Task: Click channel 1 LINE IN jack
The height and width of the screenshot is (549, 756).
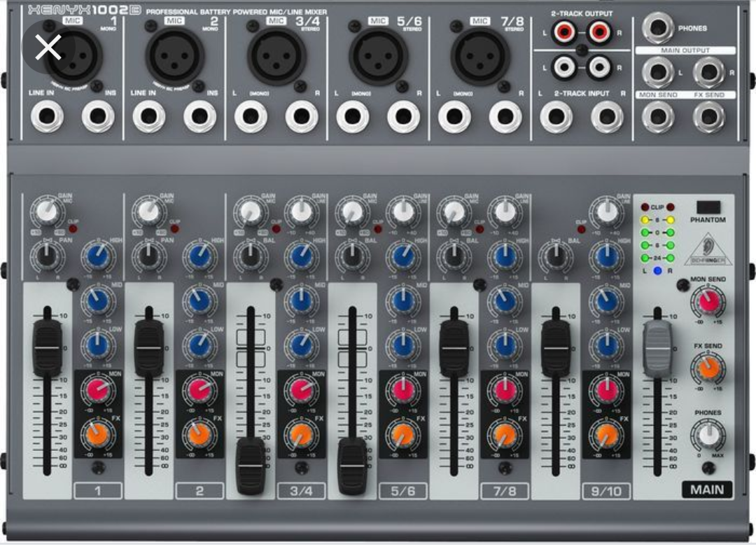Action: coord(48,116)
